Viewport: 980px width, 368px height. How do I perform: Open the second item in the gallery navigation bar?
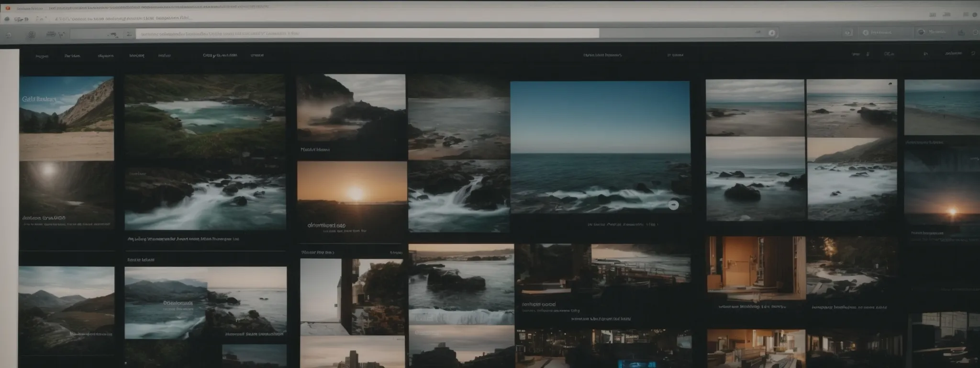[x=72, y=56]
